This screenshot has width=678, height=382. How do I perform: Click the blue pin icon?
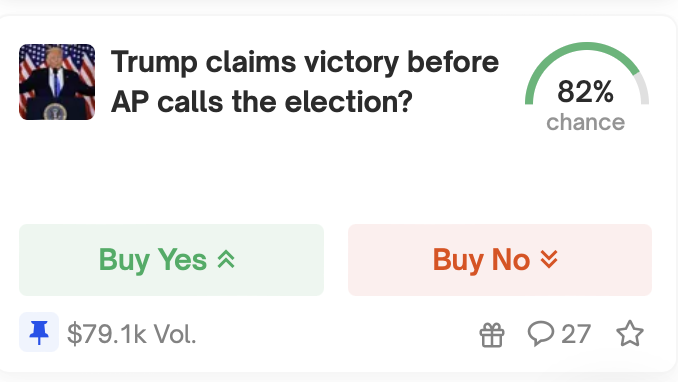click(x=39, y=332)
